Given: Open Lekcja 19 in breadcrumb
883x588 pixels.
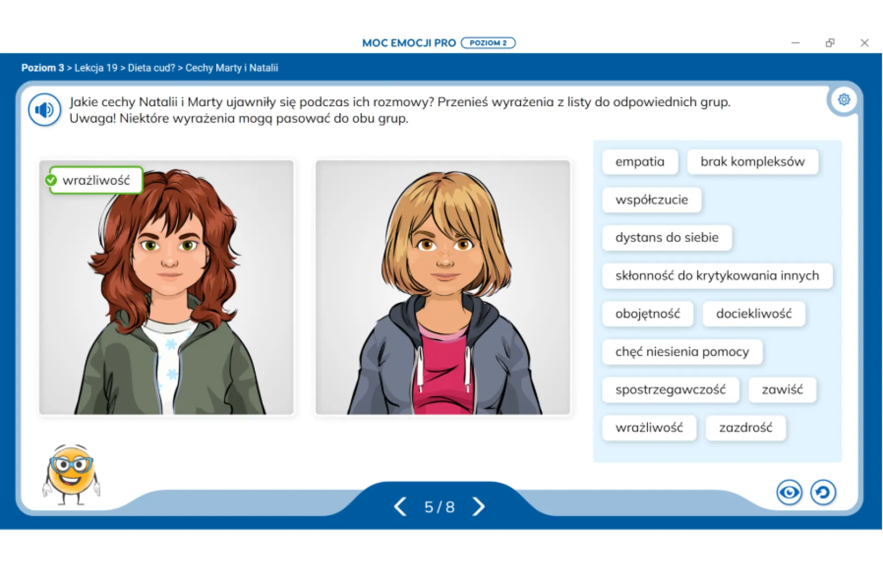Looking at the screenshot, I should pyautogui.click(x=96, y=68).
